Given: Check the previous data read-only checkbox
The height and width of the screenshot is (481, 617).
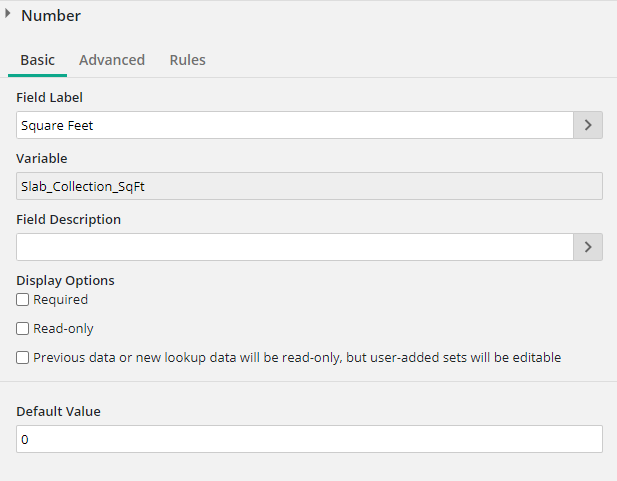Looking at the screenshot, I should 23,358.
